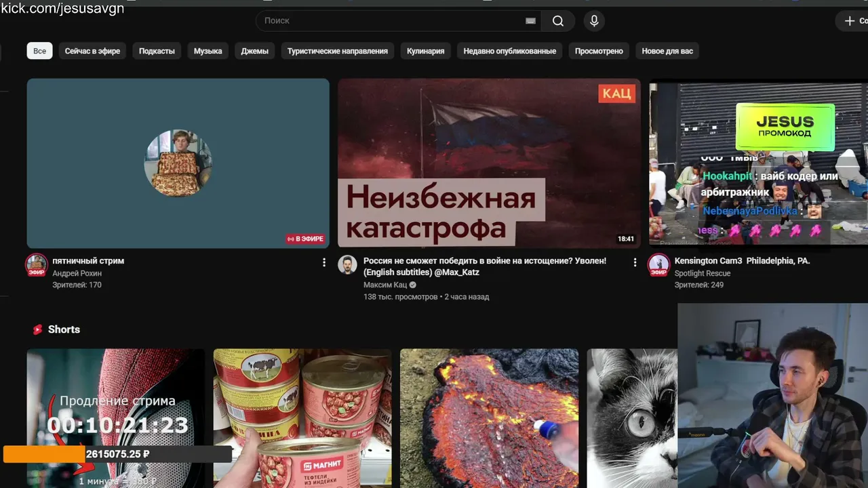This screenshot has height=488, width=868.
Task: Open the canned food Shorts video
Action: point(302,418)
